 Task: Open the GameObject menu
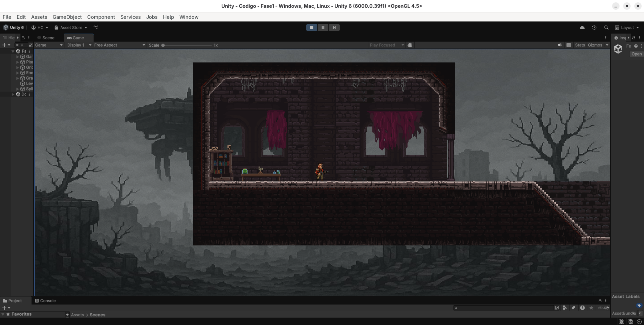pyautogui.click(x=67, y=17)
